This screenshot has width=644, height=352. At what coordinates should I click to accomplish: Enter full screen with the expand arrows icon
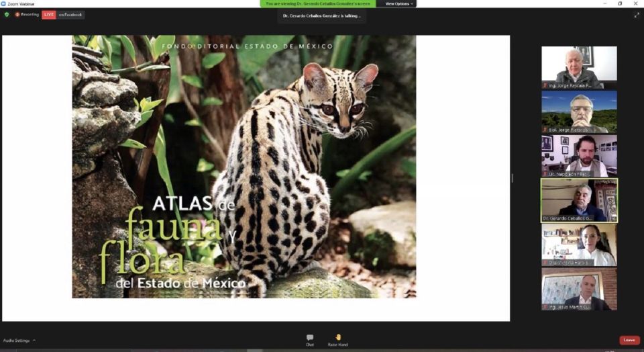coord(637,15)
